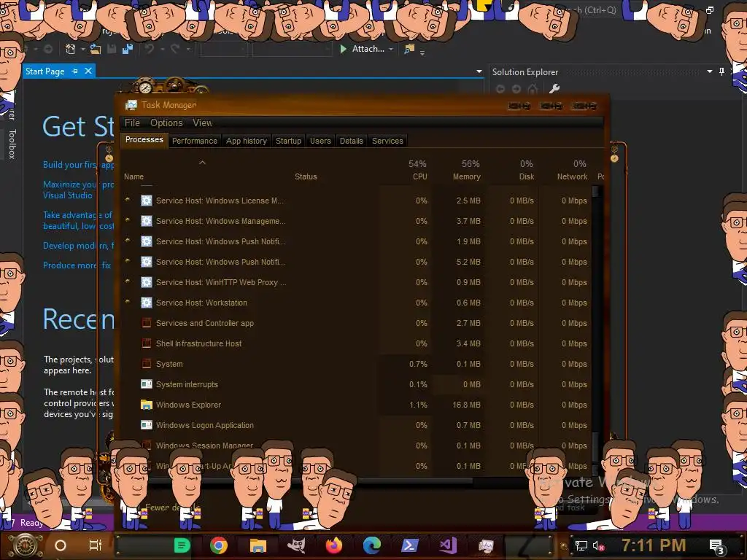Switch to the Startup tab
This screenshot has height=560, width=747.
[288, 141]
